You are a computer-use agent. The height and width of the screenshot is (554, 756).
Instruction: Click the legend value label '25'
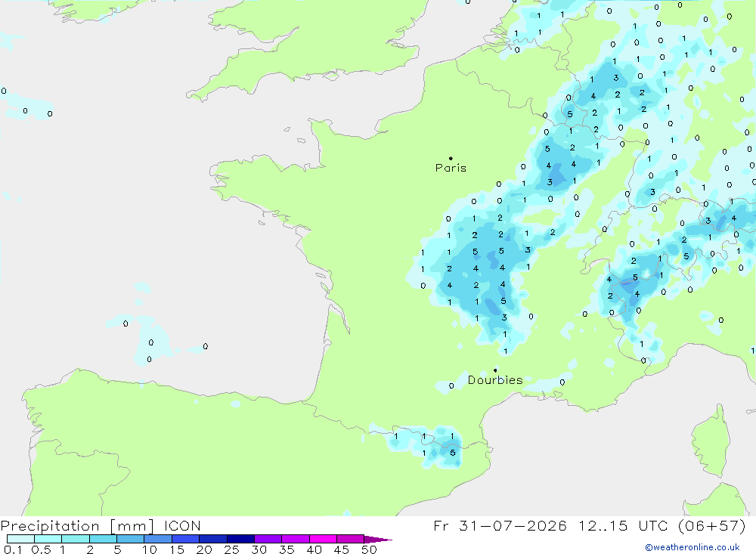click(x=231, y=549)
